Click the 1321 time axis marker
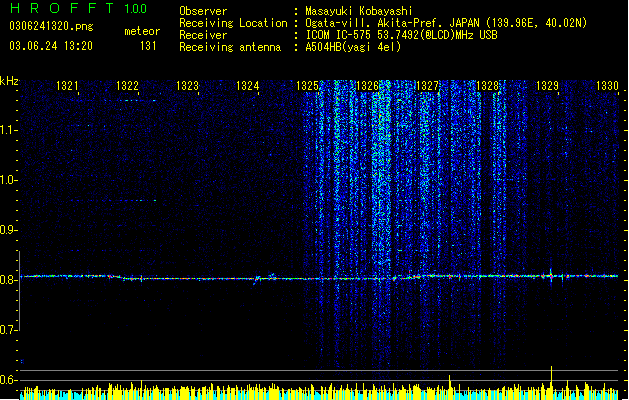Screen dimensions: 629x400 click(x=67, y=86)
